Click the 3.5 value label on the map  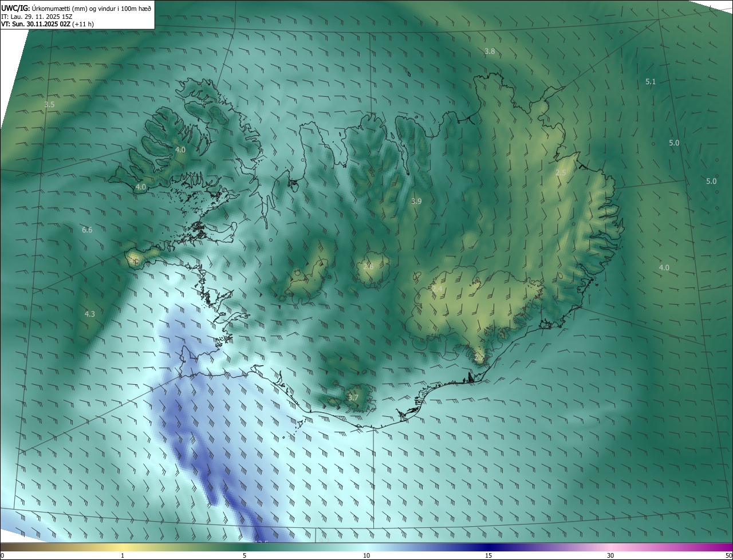point(49,105)
